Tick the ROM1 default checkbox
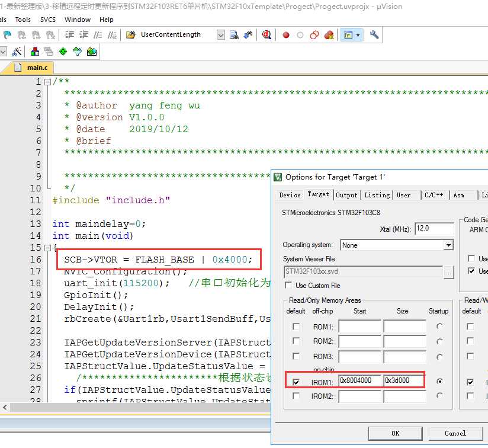 click(x=296, y=327)
